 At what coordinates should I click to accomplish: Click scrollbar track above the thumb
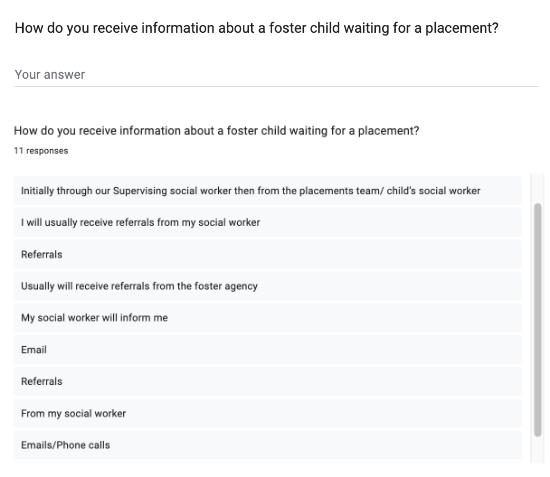coord(537,188)
